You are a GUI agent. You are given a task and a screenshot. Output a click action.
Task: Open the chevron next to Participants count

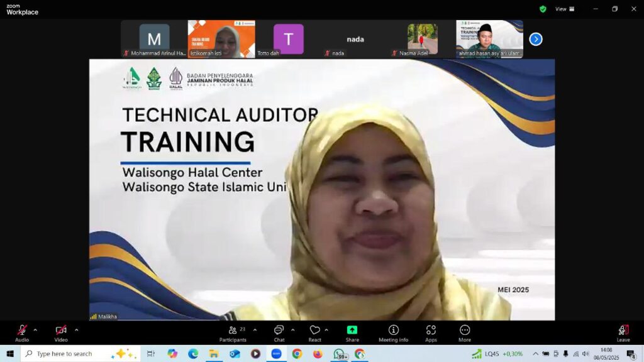click(x=253, y=328)
